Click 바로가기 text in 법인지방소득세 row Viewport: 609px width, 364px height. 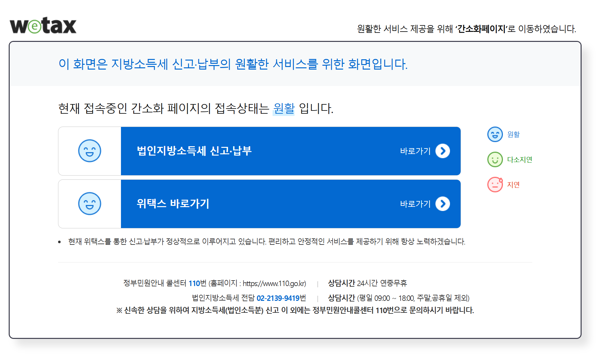click(x=415, y=151)
